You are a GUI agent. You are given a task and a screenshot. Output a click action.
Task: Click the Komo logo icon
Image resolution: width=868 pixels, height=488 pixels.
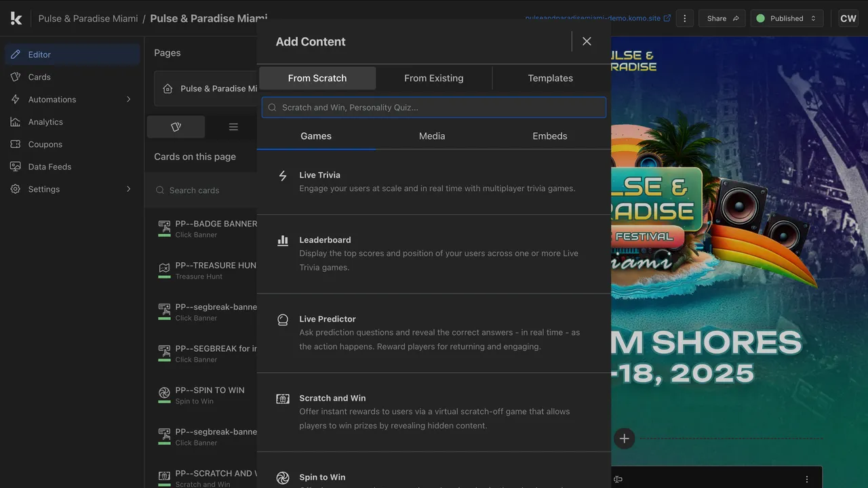click(x=16, y=18)
